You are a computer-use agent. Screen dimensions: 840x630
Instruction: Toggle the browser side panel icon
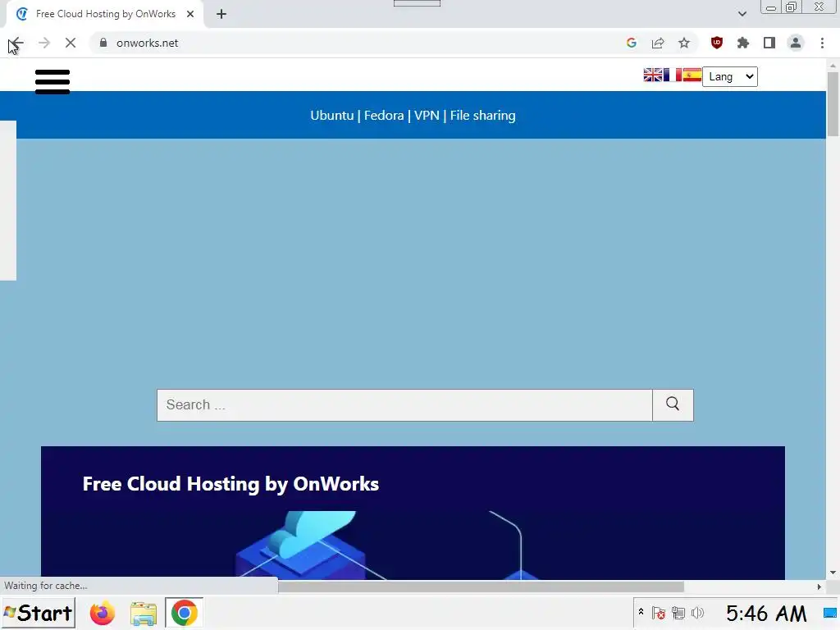769,43
